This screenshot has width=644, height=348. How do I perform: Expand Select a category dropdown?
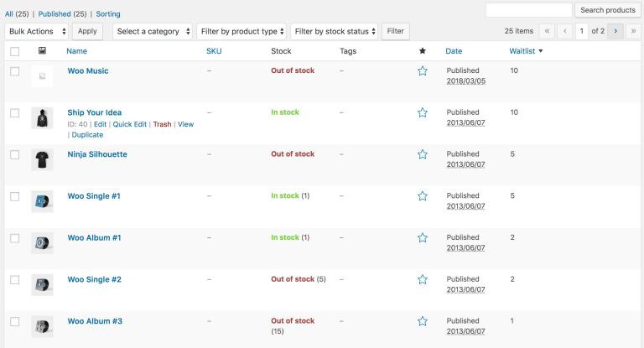[x=152, y=31]
